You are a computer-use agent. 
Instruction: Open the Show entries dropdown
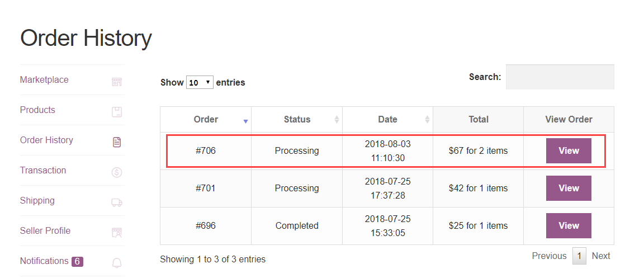[x=200, y=82]
